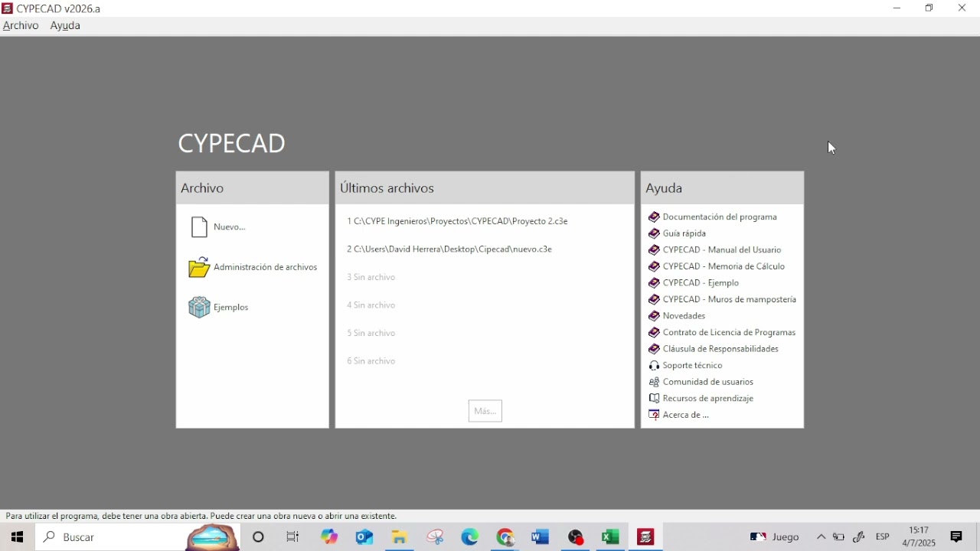This screenshot has width=980, height=551.
Task: Open the Acerca de ... dialog
Action: click(680, 416)
